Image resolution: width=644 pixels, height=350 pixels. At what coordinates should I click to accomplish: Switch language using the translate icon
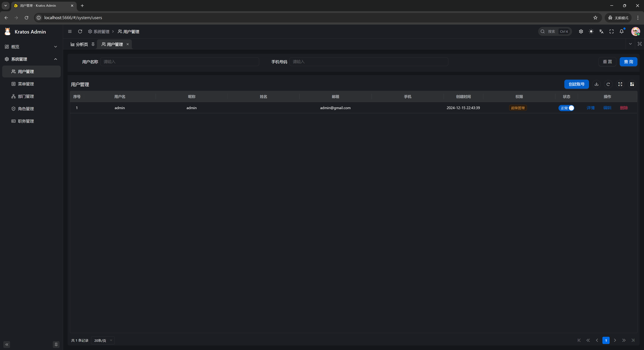[x=601, y=32]
